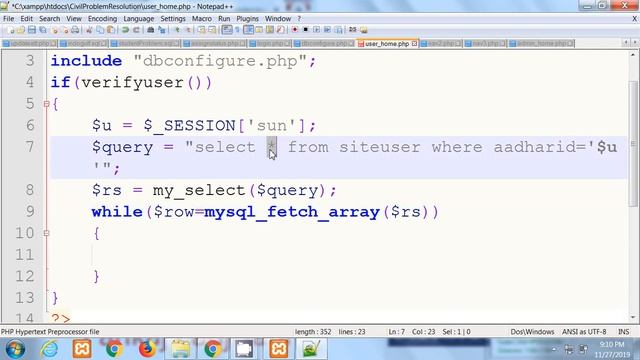Switch to the admin_home.php tab

coord(541,43)
